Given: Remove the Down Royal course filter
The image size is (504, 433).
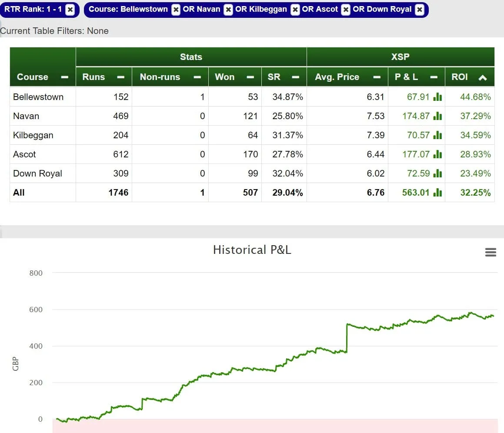Looking at the screenshot, I should tap(420, 10).
